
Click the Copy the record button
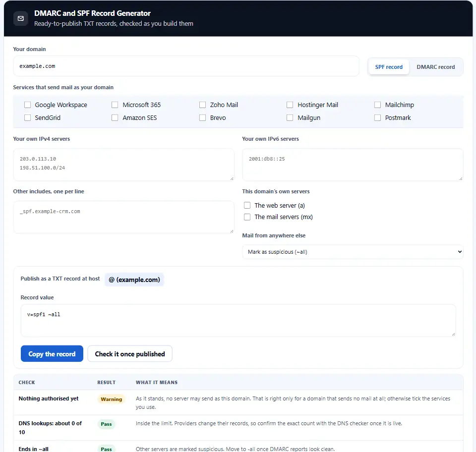[52, 354]
